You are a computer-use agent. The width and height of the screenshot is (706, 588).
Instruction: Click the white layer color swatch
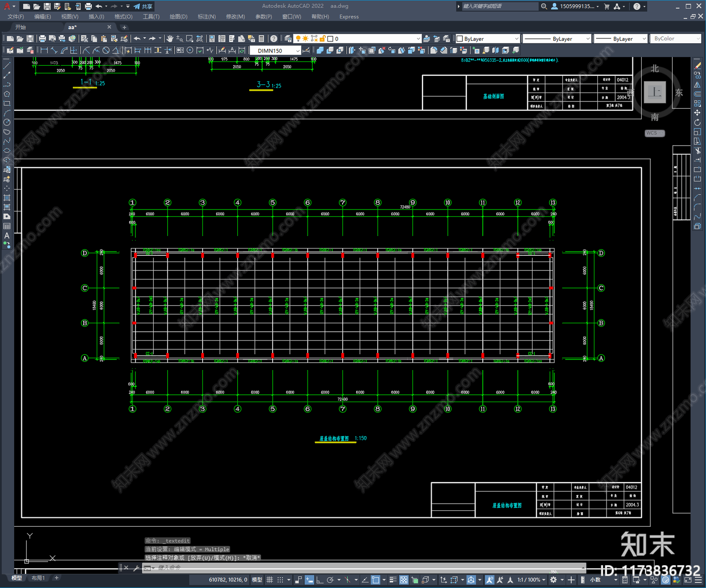point(330,39)
